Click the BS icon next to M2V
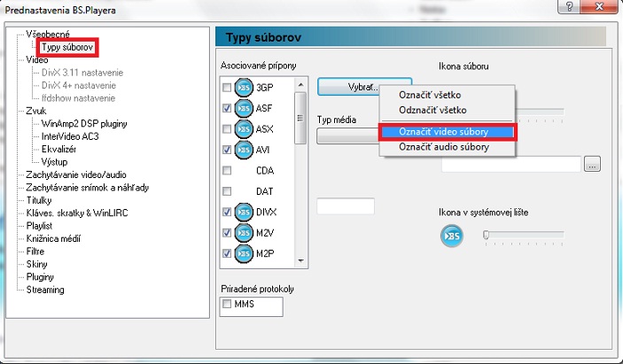 click(244, 233)
